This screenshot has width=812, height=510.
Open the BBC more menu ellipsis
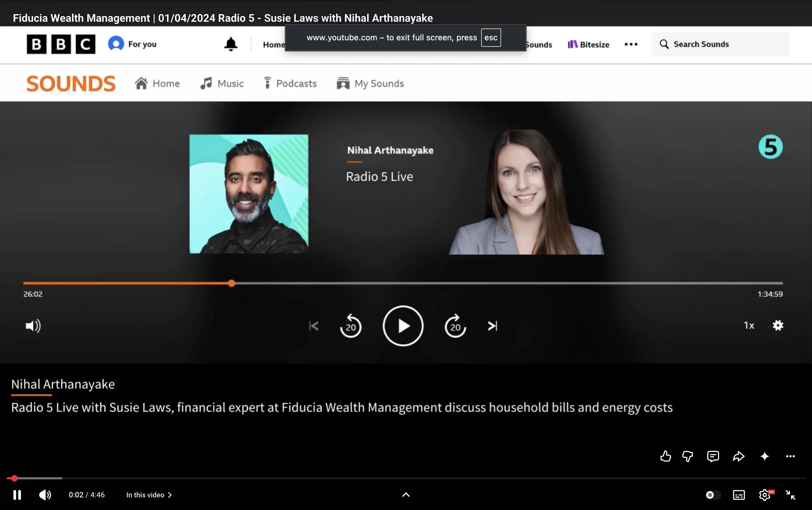(631, 44)
